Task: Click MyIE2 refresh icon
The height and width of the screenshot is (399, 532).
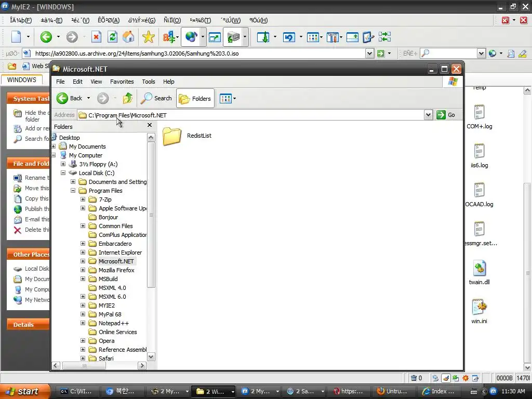Action: 112,37
